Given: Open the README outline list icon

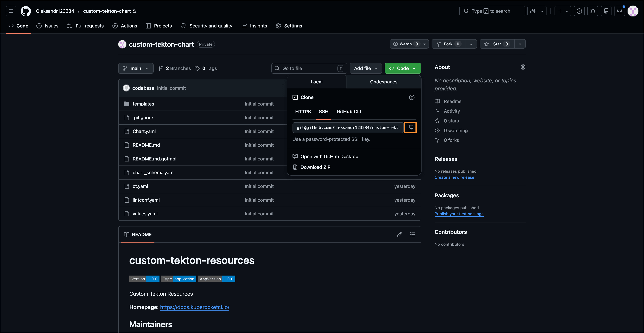Looking at the screenshot, I should (412, 234).
